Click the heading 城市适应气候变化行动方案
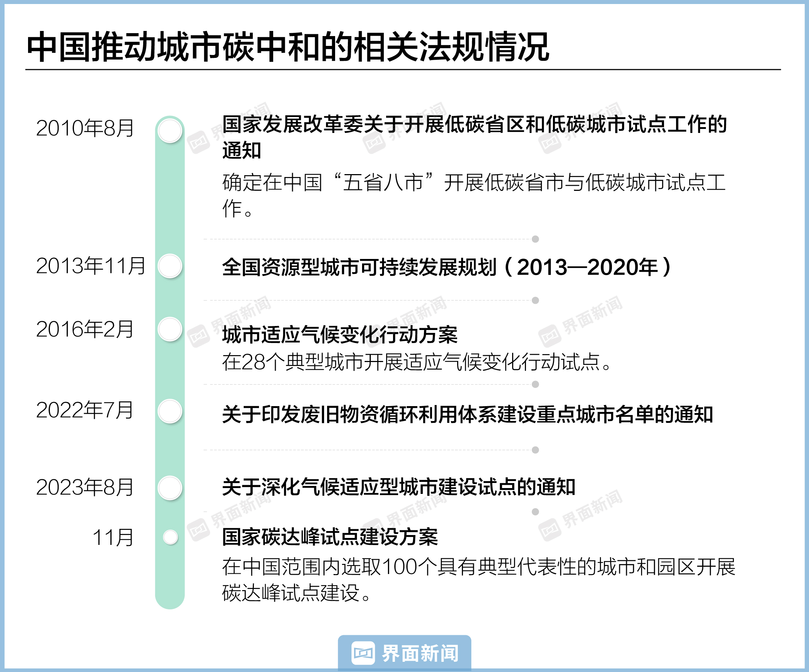This screenshot has height=672, width=809. point(340,334)
